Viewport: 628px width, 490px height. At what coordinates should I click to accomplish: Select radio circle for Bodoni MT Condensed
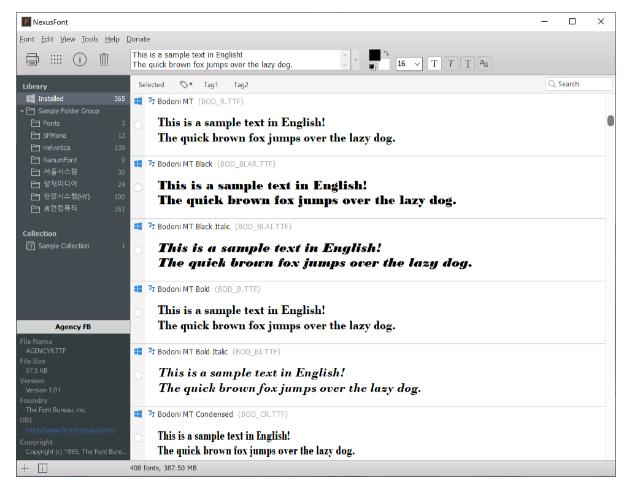[138, 438]
